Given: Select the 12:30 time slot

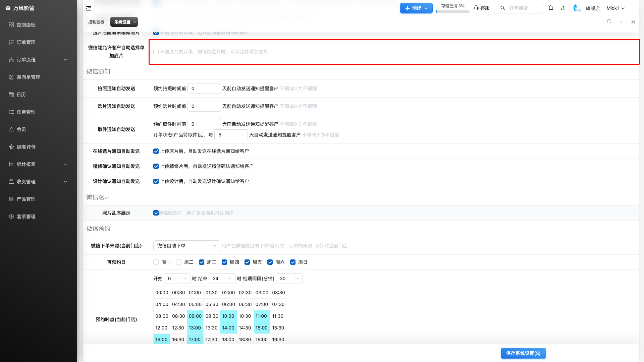Looking at the screenshot, I should [x=178, y=328].
